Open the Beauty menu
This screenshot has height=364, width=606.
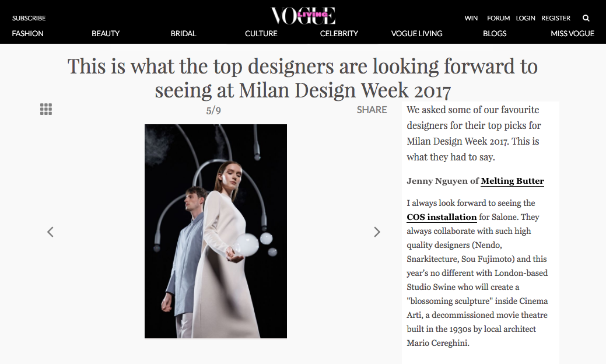pos(106,34)
